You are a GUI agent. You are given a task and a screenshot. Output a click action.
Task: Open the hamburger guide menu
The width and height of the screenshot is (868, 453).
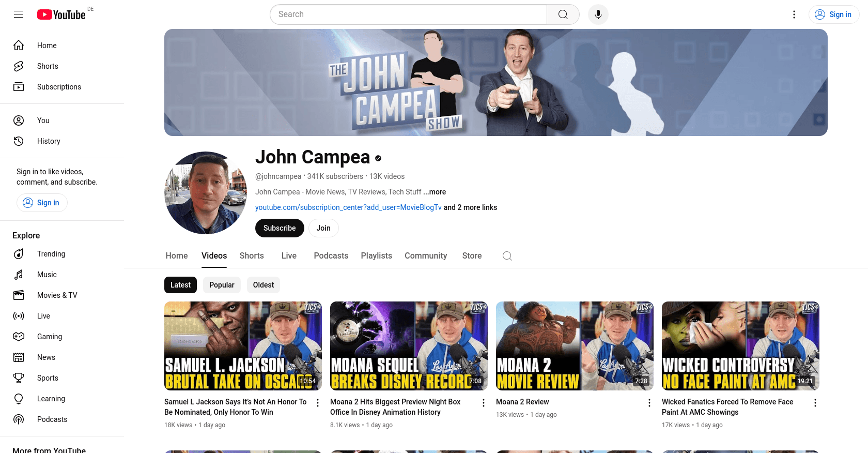pyautogui.click(x=19, y=14)
